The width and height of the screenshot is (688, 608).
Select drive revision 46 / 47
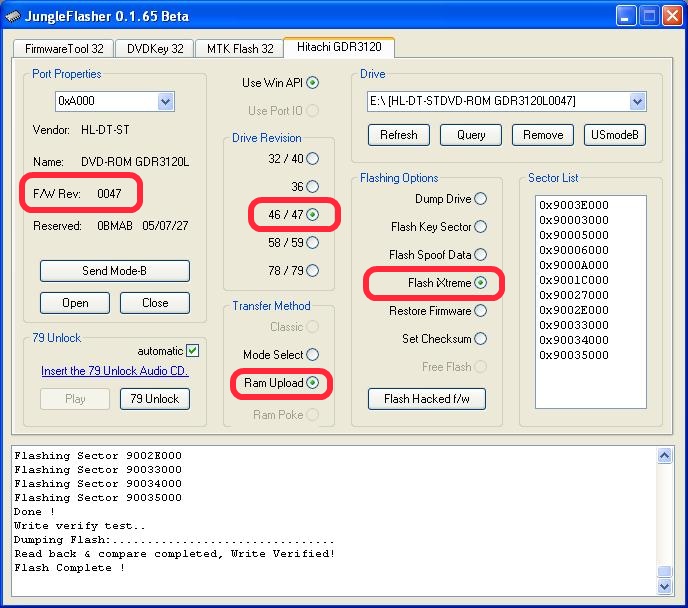click(312, 215)
